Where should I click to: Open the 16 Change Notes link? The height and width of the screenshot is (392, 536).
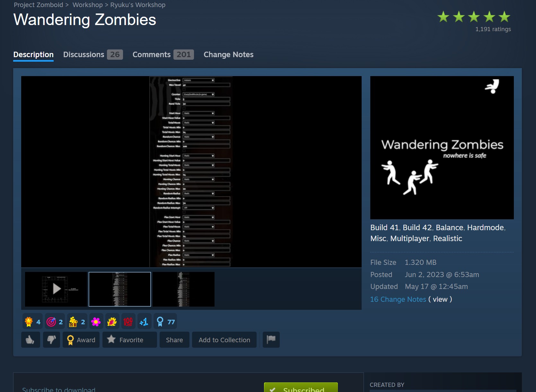pyautogui.click(x=398, y=299)
